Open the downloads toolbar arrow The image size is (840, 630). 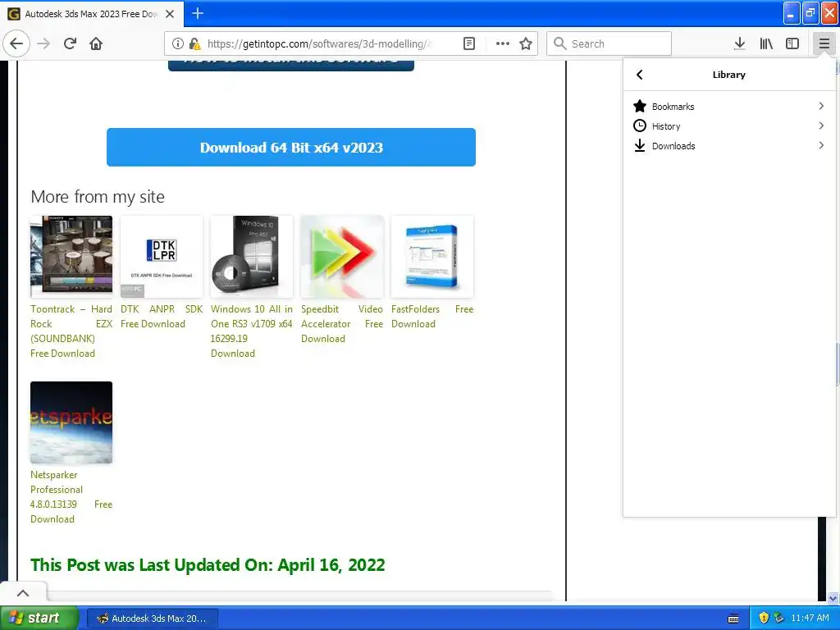point(739,43)
